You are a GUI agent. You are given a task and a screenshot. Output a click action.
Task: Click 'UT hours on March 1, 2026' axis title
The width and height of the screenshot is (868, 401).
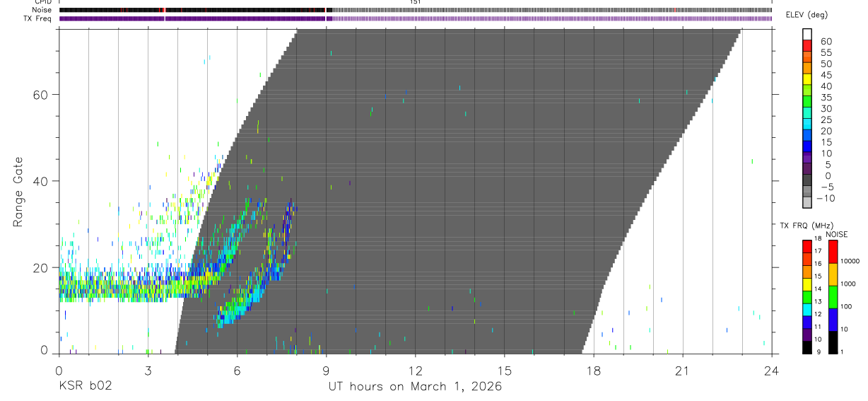[x=415, y=387]
